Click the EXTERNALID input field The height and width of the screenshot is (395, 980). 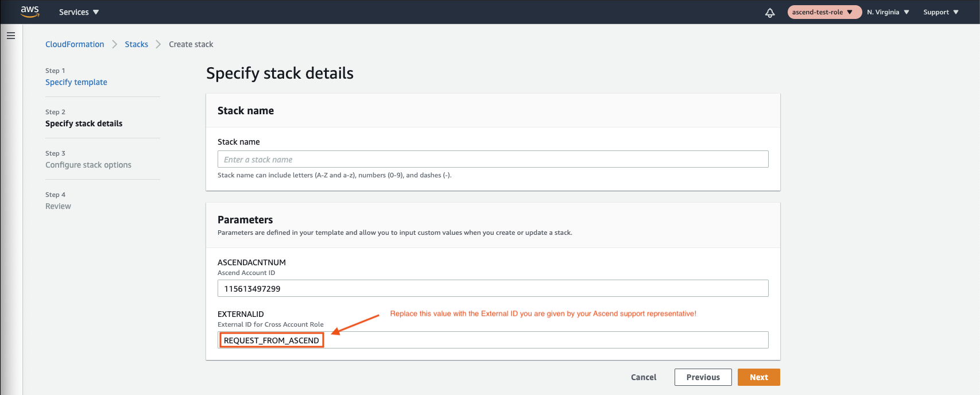click(493, 340)
